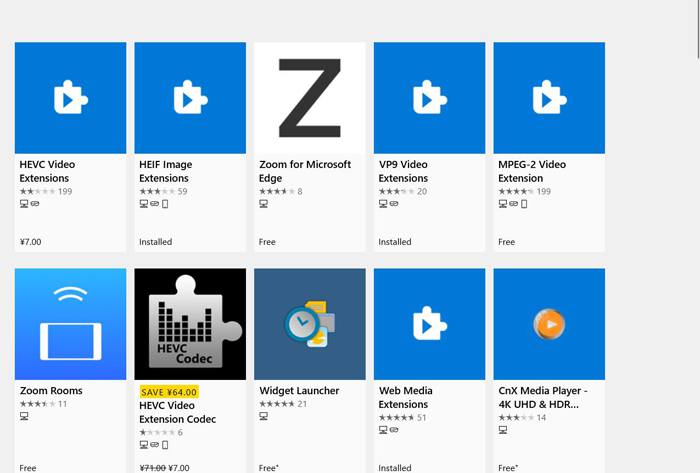
Task: Open the VP9 Video Extensions app tile image
Action: pos(429,98)
